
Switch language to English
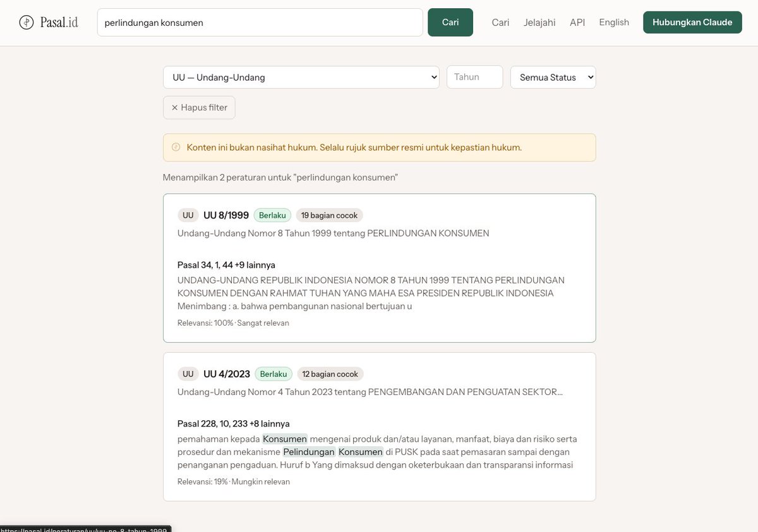614,22
